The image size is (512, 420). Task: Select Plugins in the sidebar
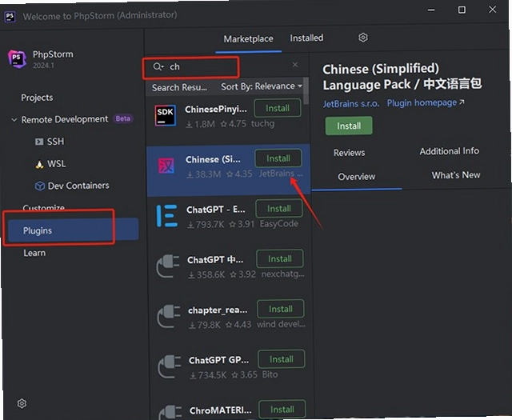[x=73, y=230]
